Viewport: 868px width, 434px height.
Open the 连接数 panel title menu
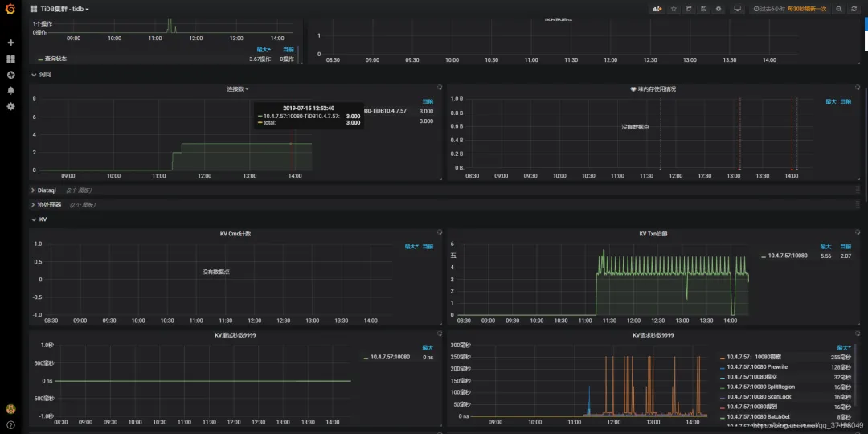[237, 88]
